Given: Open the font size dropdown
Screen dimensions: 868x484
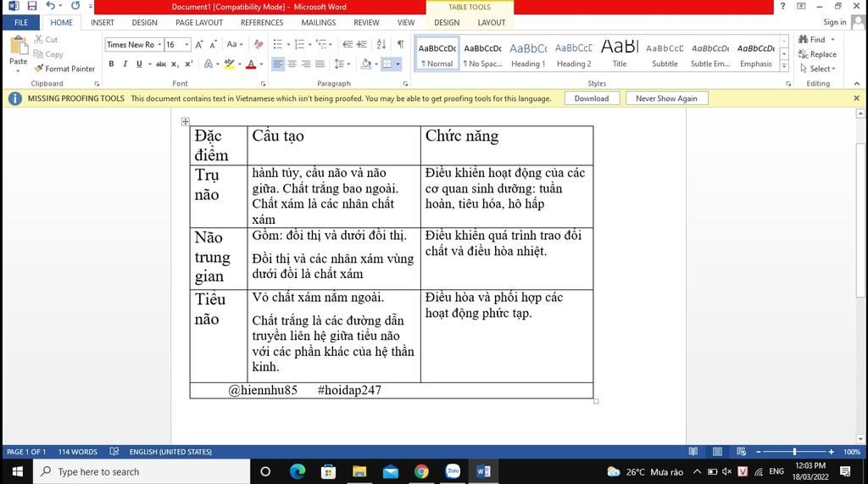Looking at the screenshot, I should coord(186,44).
